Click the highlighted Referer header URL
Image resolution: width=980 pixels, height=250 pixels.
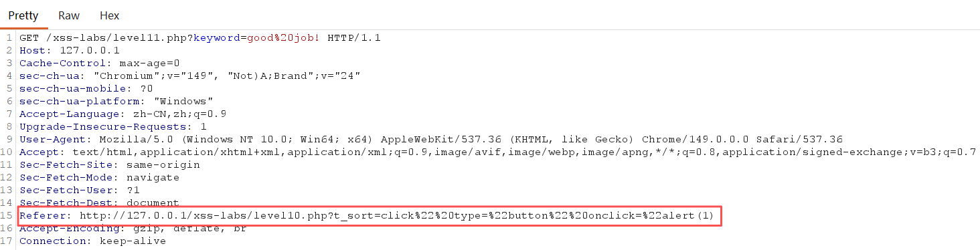401,215
